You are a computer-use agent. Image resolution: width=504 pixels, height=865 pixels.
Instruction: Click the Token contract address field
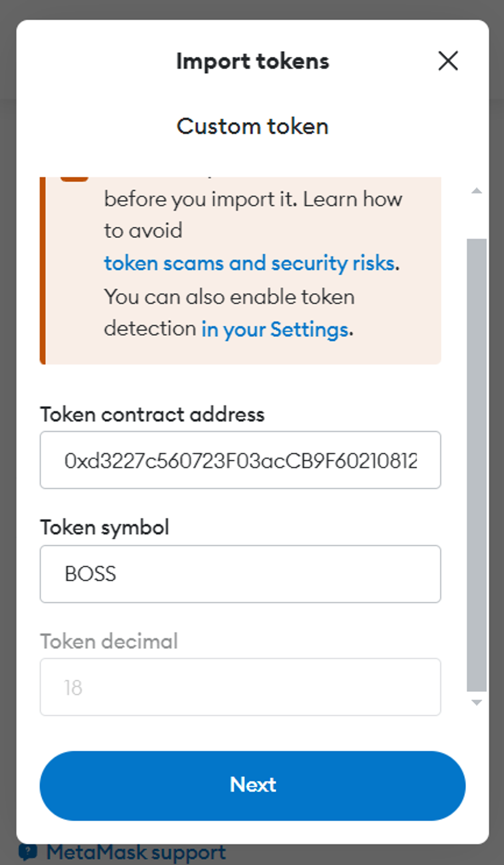coord(240,460)
